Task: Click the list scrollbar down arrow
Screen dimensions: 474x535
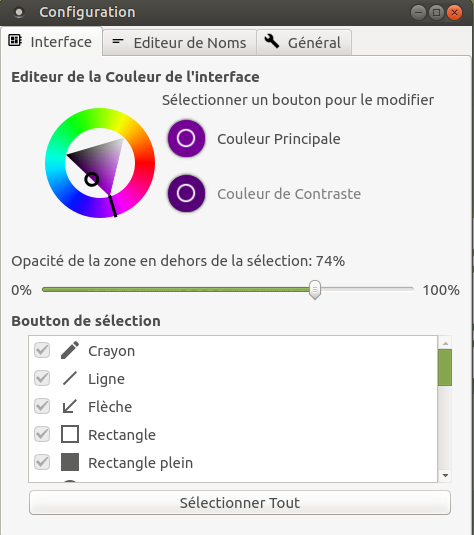Action: click(x=445, y=475)
